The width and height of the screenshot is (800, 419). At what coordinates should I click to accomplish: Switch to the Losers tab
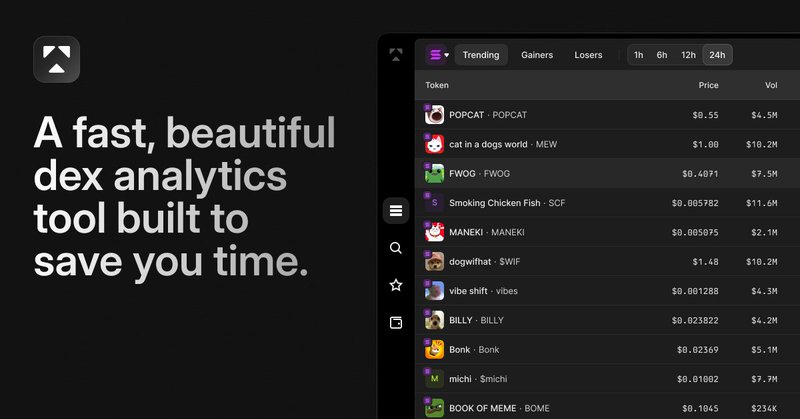point(588,55)
